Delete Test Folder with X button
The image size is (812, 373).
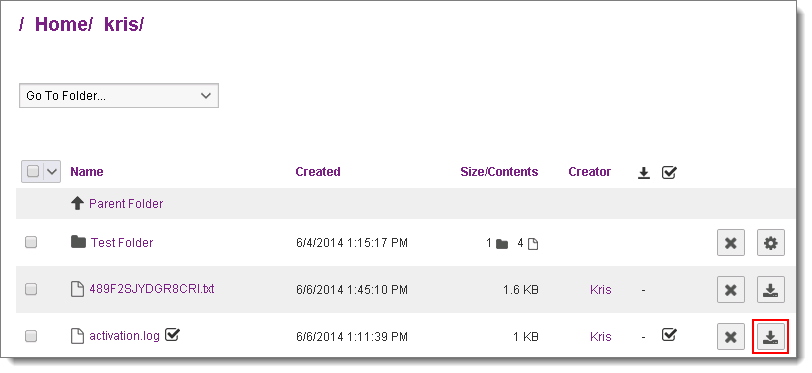pyautogui.click(x=731, y=242)
